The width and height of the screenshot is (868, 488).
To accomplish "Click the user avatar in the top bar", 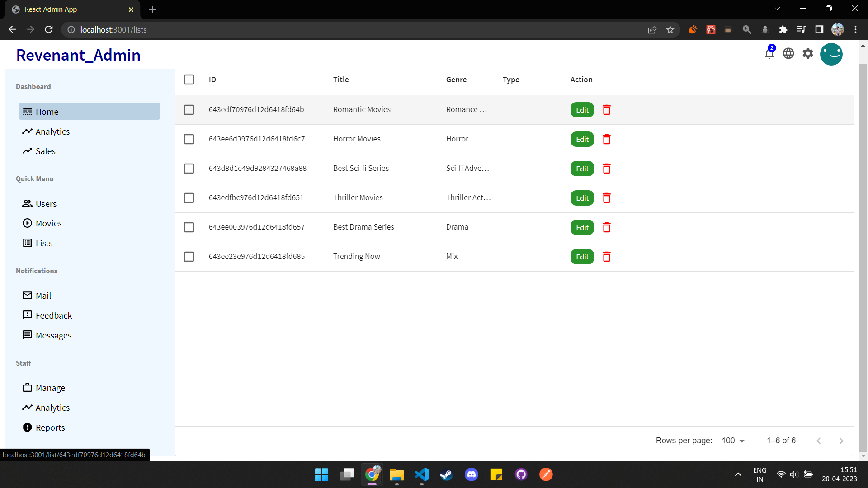I will [831, 54].
